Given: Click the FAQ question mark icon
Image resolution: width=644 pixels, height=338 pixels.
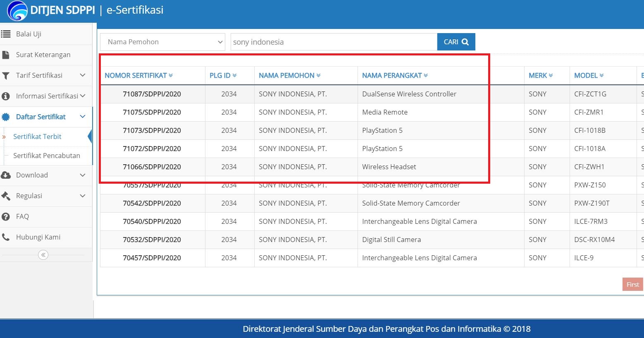Looking at the screenshot, I should coord(6,216).
